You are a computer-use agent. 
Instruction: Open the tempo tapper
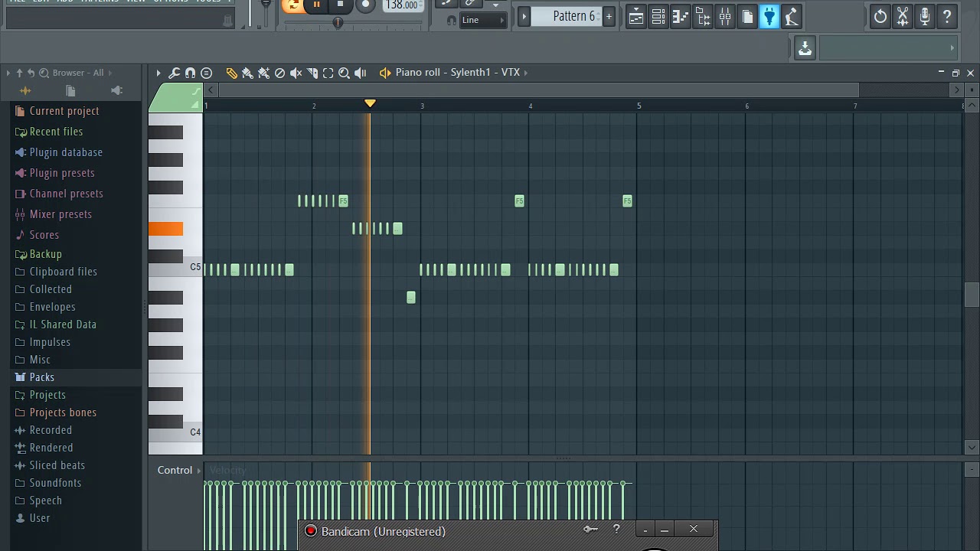click(x=791, y=16)
